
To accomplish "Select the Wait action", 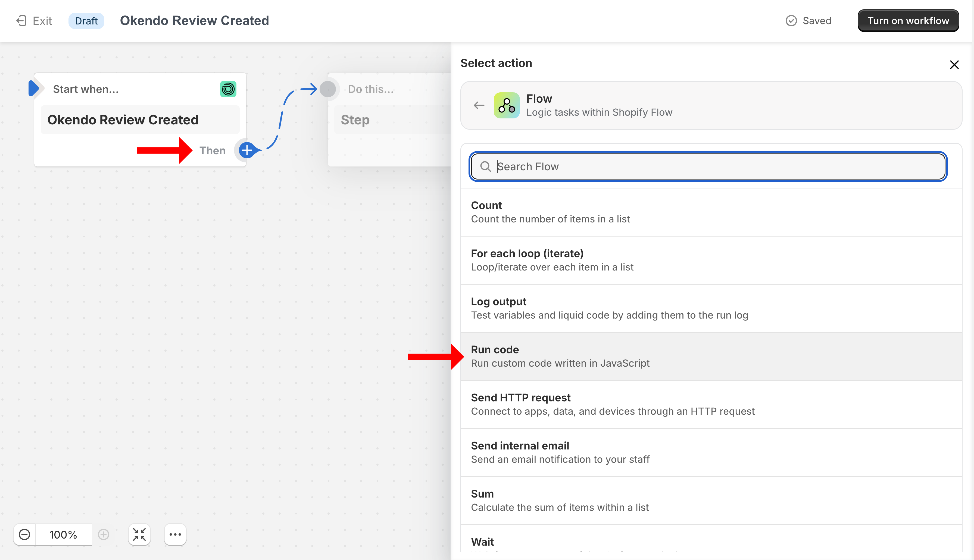I will coord(711,539).
